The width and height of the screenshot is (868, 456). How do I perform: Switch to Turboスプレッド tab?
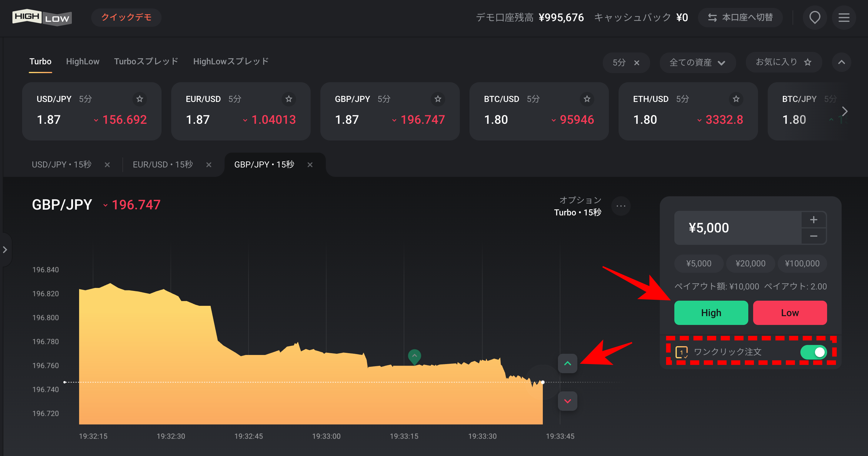click(x=146, y=61)
